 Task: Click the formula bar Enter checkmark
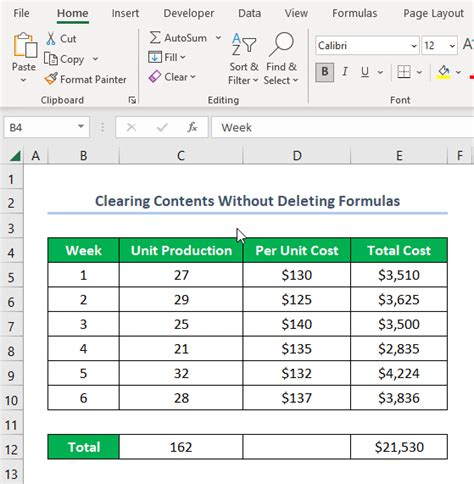click(162, 127)
